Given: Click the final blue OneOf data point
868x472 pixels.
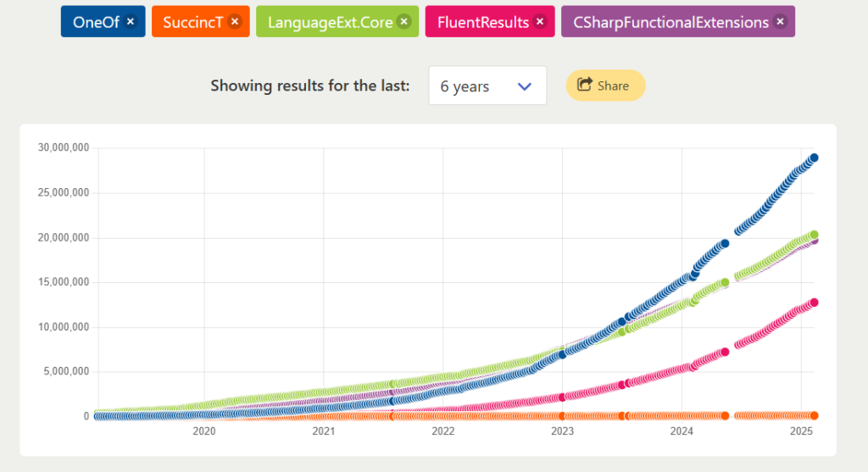Looking at the screenshot, I should point(814,158).
